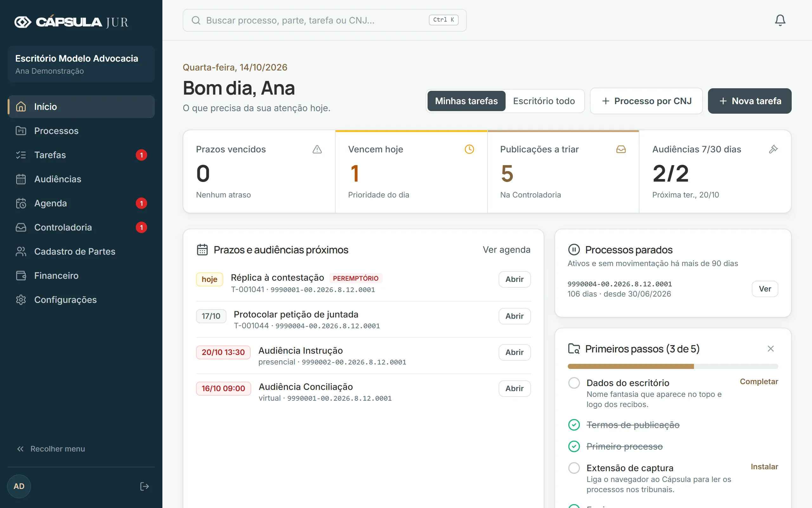812x508 pixels.
Task: Check the Extensão de captura step circle
Action: [574, 468]
